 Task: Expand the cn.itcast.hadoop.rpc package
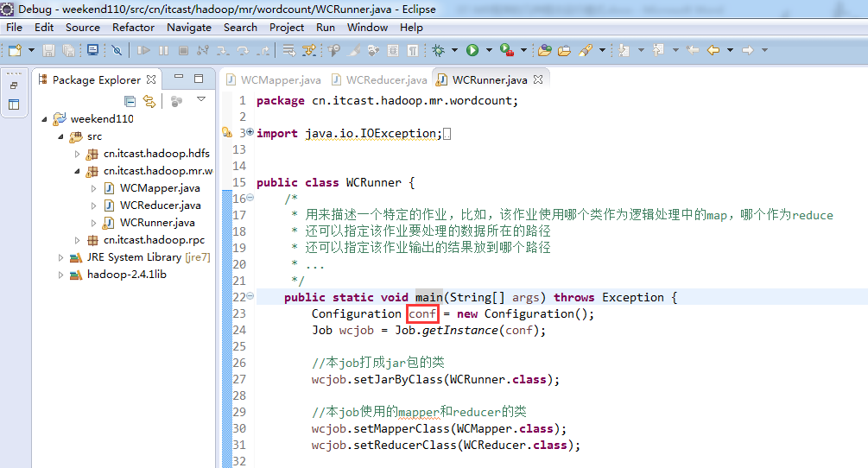tap(77, 240)
